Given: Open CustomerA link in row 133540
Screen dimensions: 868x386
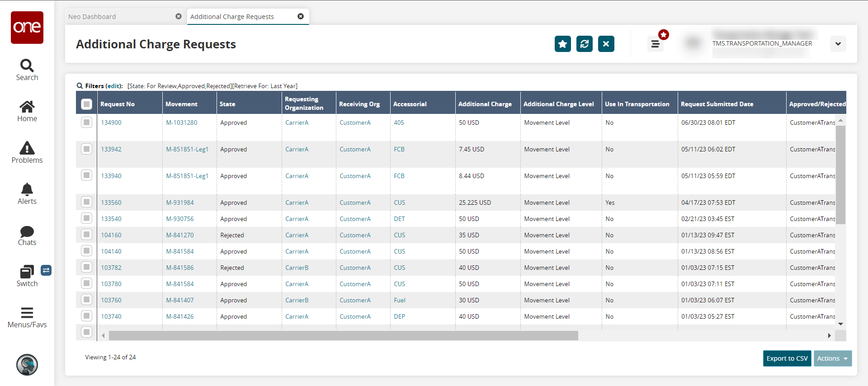Looking at the screenshot, I should (355, 219).
